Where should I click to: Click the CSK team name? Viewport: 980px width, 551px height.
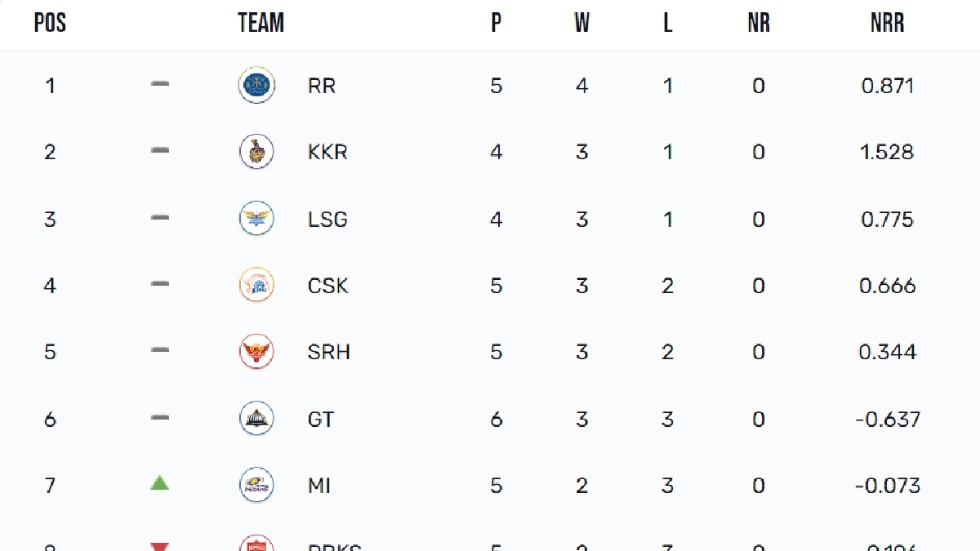328,286
